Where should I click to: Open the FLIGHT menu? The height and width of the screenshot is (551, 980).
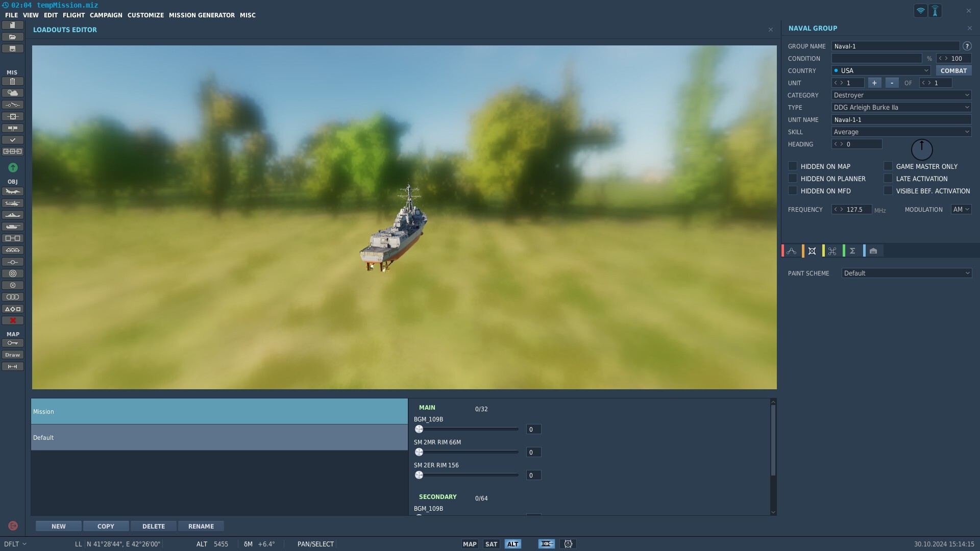point(73,15)
